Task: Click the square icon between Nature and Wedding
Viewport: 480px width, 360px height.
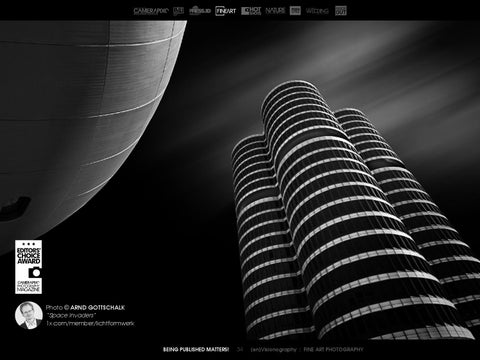Action: 295,11
